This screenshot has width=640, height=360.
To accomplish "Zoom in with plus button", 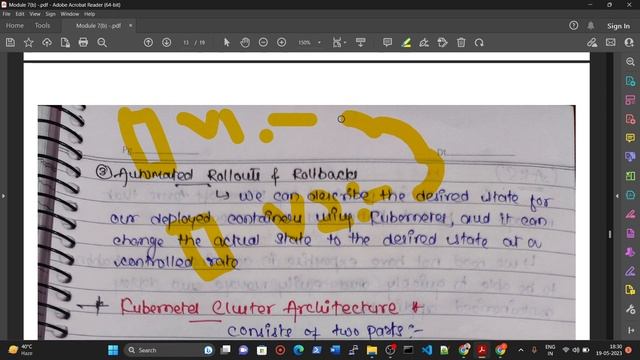I will pos(282,42).
